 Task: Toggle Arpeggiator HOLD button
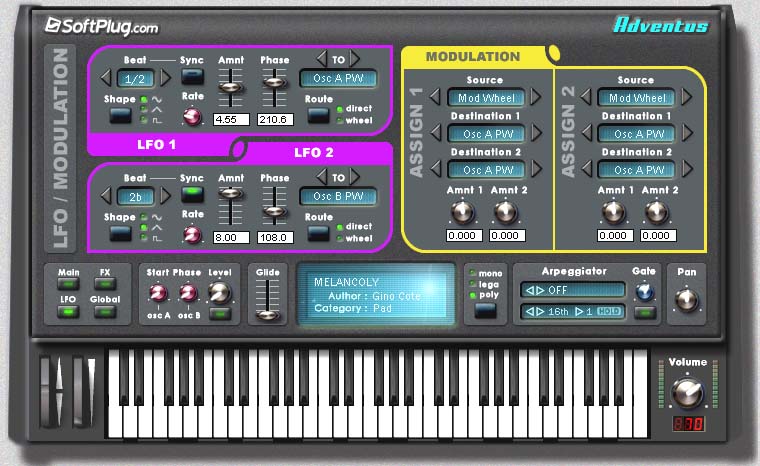click(608, 311)
